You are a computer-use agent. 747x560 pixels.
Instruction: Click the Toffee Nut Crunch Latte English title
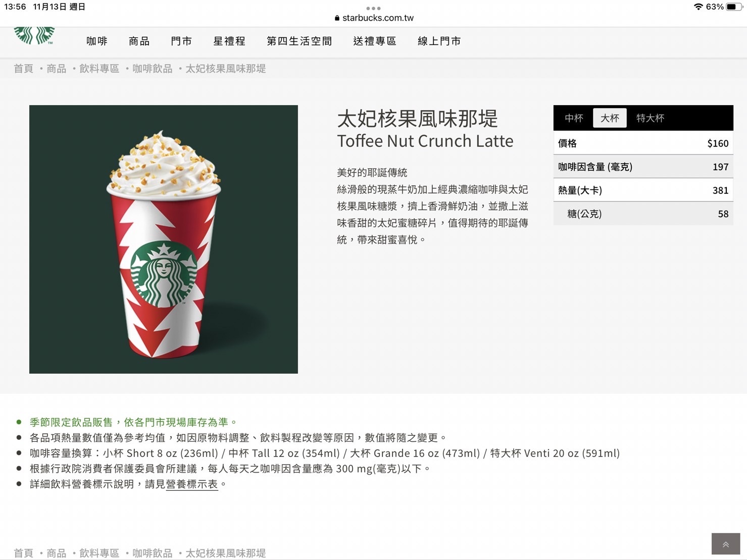425,141
